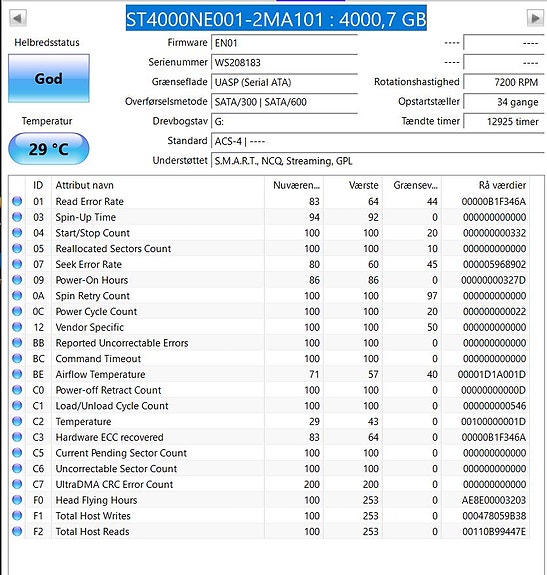Click the Grænsev... column header
The width and height of the screenshot is (547, 575).
pos(412,185)
